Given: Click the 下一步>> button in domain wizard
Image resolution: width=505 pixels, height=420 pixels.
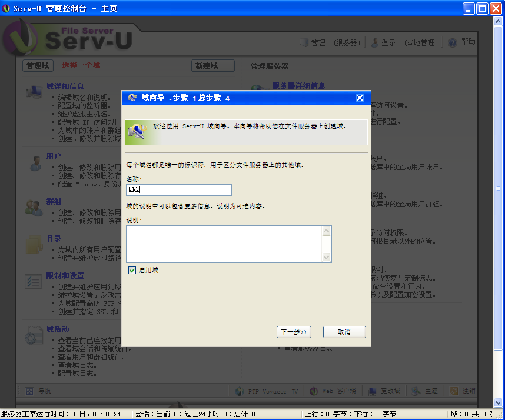Looking at the screenshot, I should pyautogui.click(x=294, y=332).
